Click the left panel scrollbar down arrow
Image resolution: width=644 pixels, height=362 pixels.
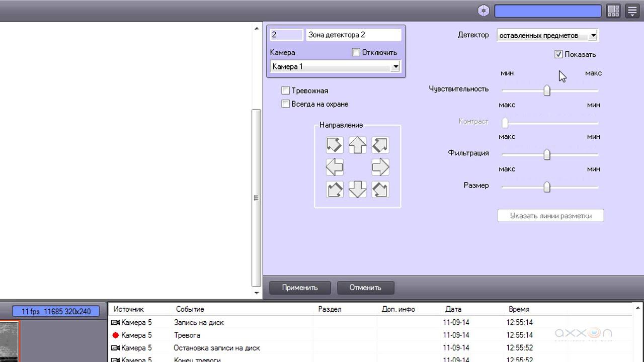[x=257, y=293]
